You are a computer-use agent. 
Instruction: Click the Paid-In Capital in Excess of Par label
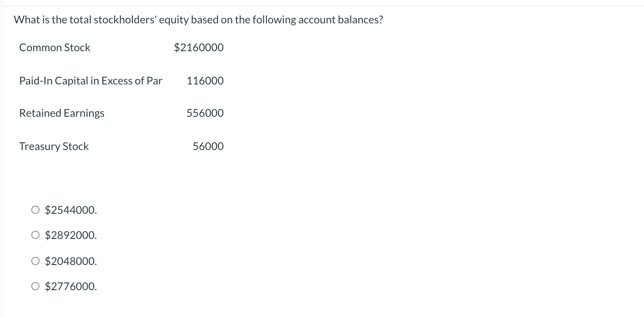tap(91, 81)
